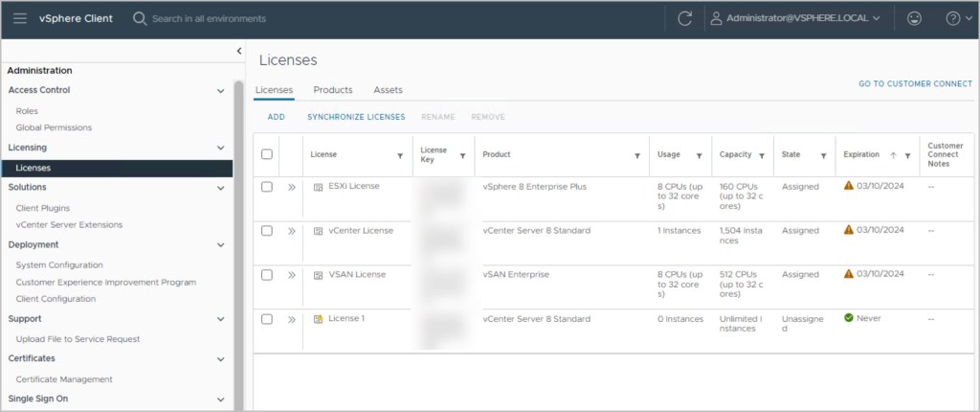Click the refresh icon in top bar
The image size is (980, 412).
coord(684,18)
